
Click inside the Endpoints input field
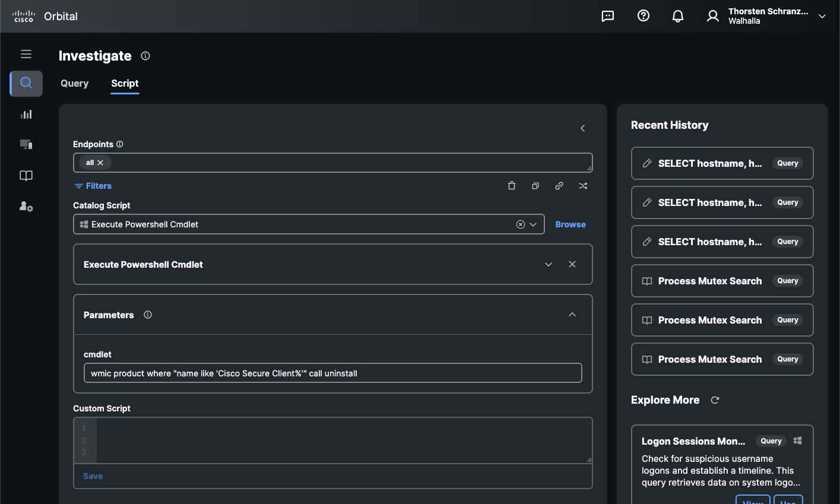pyautogui.click(x=332, y=163)
